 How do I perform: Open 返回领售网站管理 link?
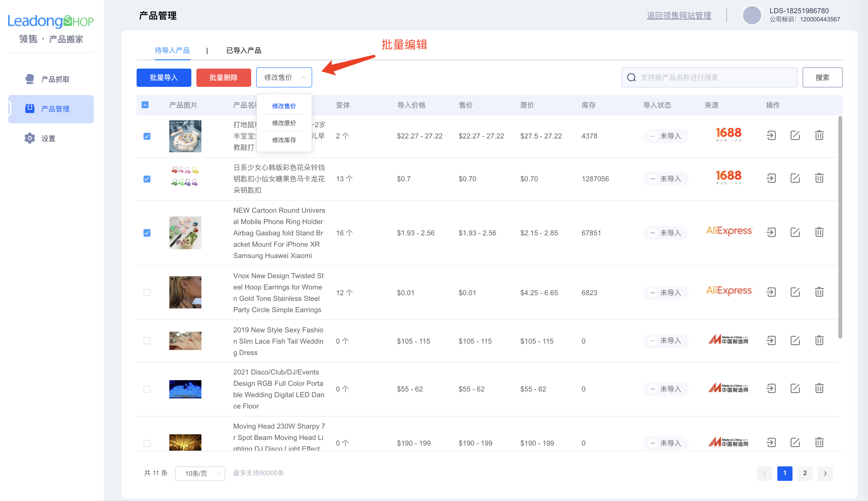[678, 15]
